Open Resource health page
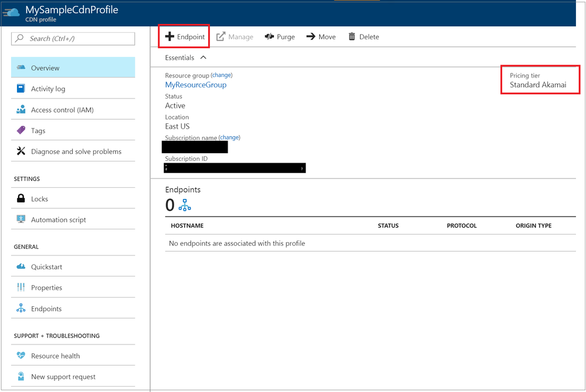The image size is (586, 392). (73, 356)
